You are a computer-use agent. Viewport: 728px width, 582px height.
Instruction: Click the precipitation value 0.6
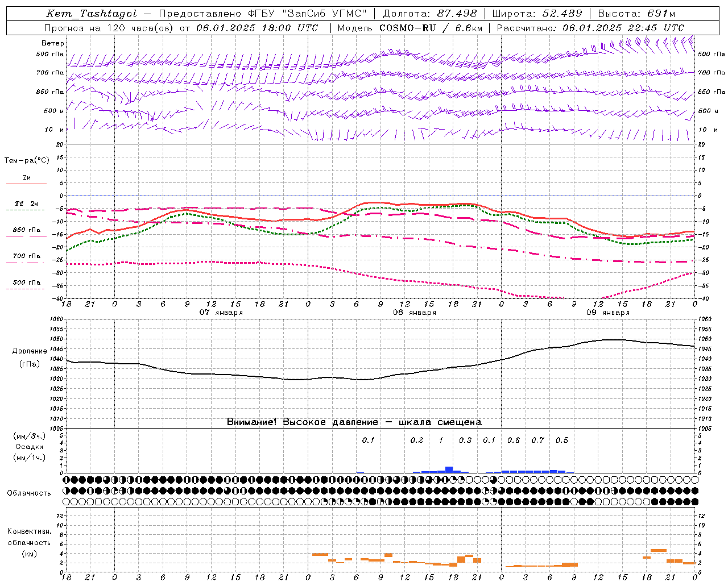[514, 440]
